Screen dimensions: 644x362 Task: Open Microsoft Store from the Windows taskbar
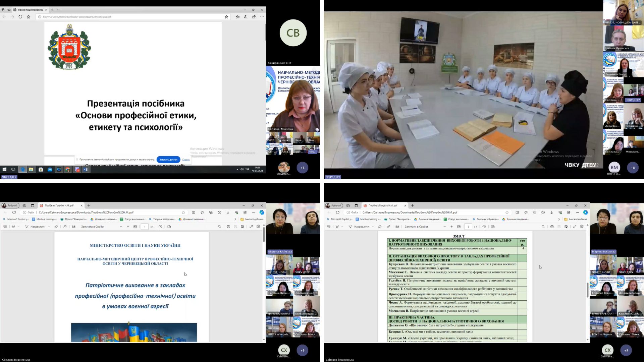click(x=41, y=170)
